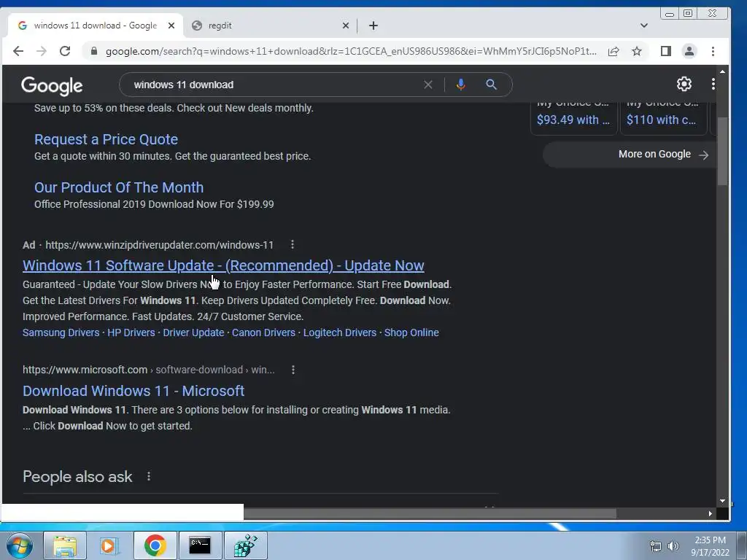Screen dimensions: 747x560
Task: Open Windows Start menu orb
Action: 20,545
